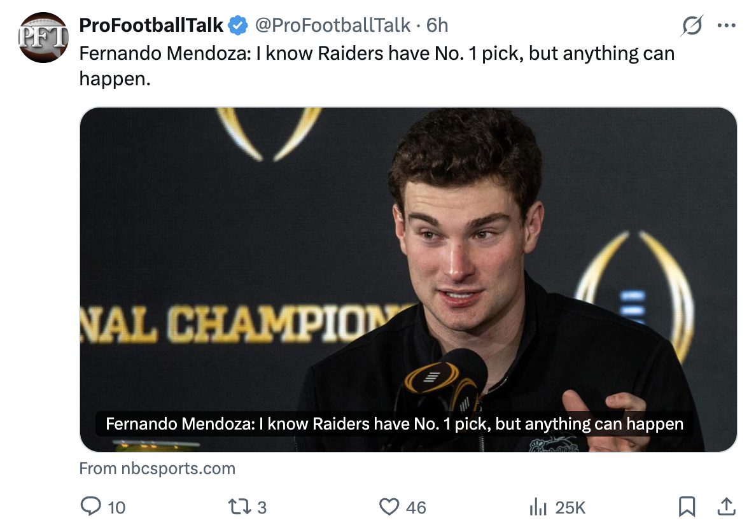Viewport: 756px width, 532px height.
Task: Reply using the comment bubble icon
Action: point(90,507)
